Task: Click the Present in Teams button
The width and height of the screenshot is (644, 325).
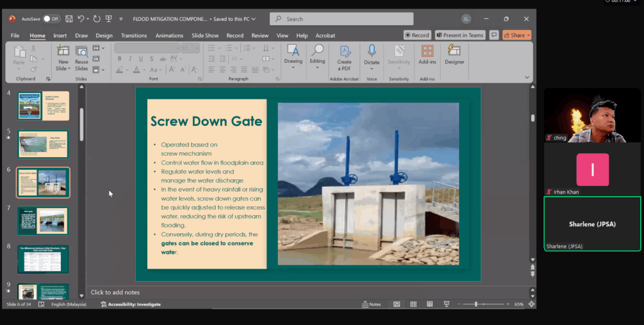Action: point(460,35)
